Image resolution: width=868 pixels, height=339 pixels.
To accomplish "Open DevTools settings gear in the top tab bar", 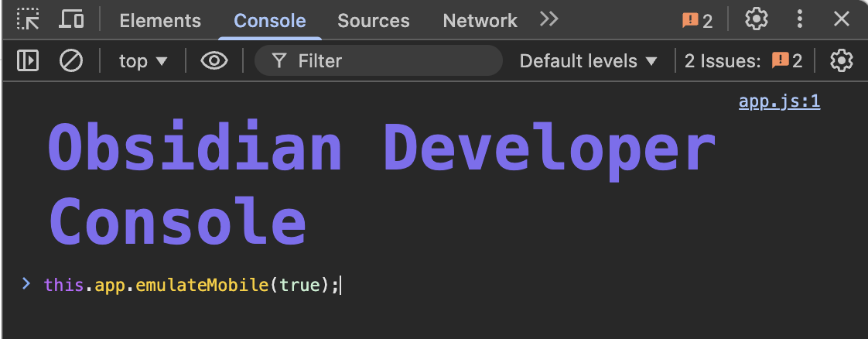I will point(756,19).
